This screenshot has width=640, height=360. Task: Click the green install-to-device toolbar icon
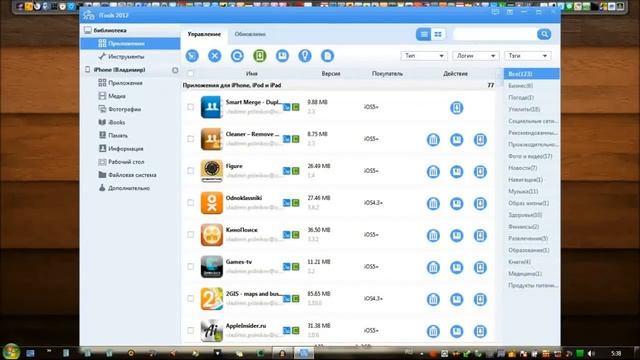[260, 56]
